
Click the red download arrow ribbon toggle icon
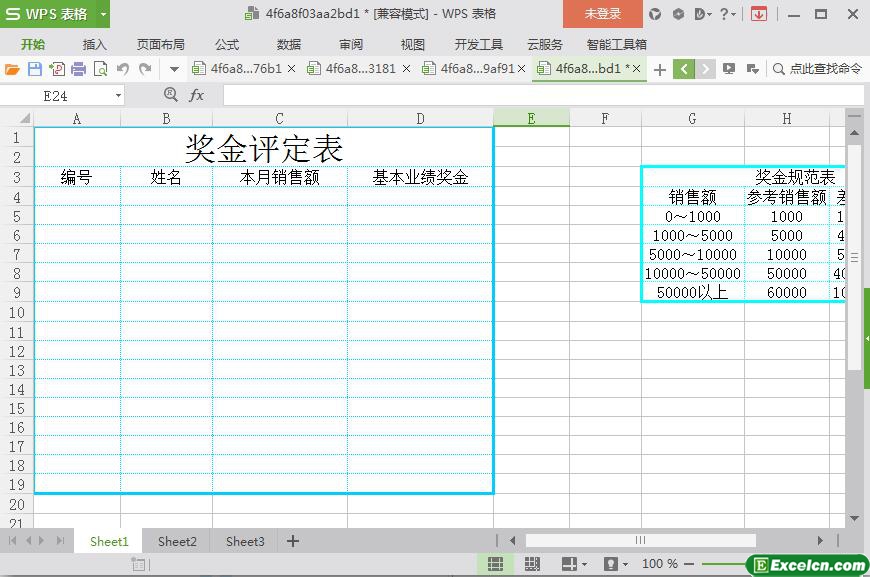pyautogui.click(x=758, y=14)
